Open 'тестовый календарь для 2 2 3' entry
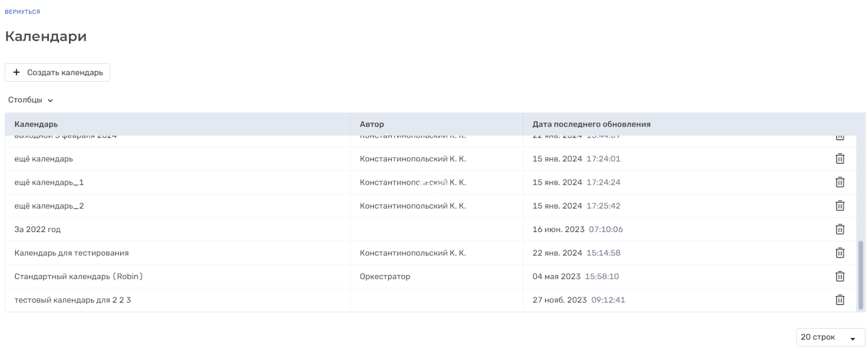This screenshot has height=351, width=868. 72,300
